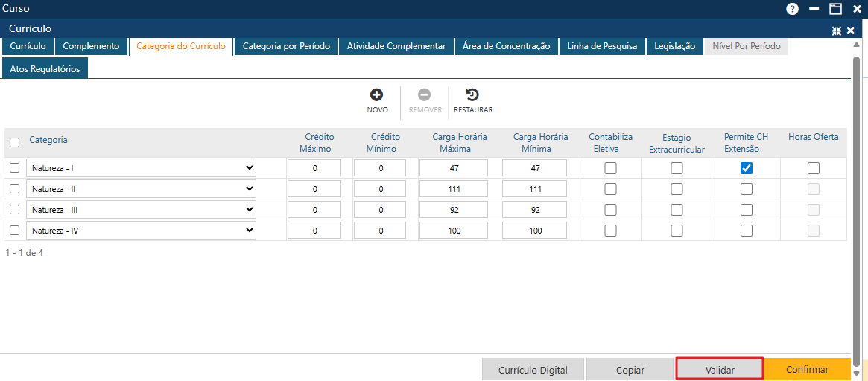Check Horas Oferta for Natureza - I
868x381 pixels.
point(813,168)
